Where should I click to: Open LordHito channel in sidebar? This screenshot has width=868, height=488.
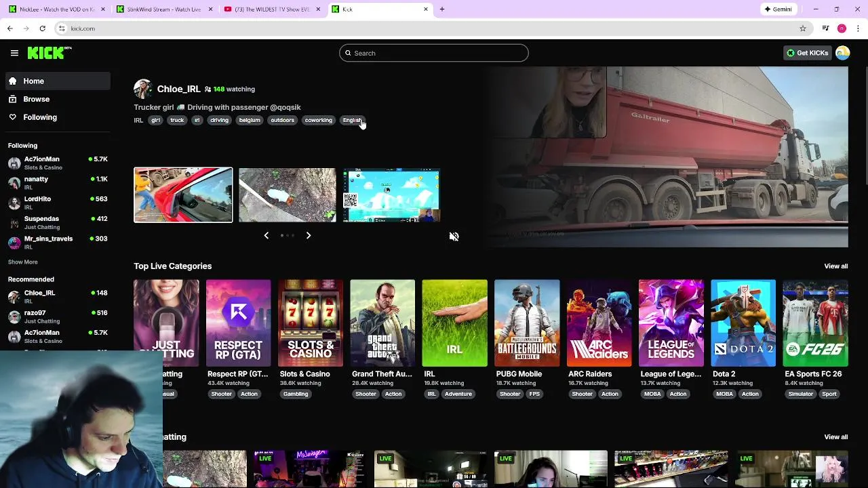(58, 203)
